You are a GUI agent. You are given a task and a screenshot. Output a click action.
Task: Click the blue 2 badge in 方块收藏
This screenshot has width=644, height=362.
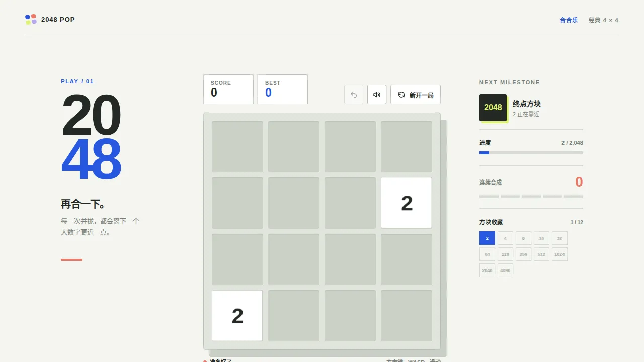click(x=488, y=238)
